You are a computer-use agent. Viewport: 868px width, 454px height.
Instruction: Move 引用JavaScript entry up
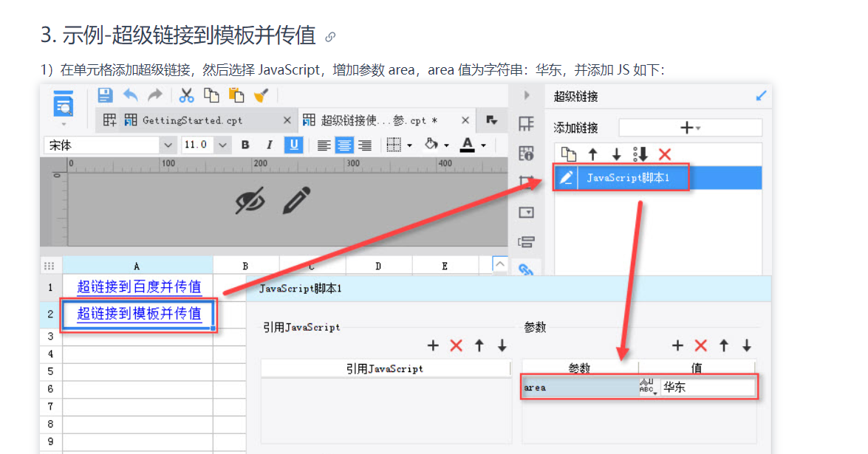coord(479,346)
